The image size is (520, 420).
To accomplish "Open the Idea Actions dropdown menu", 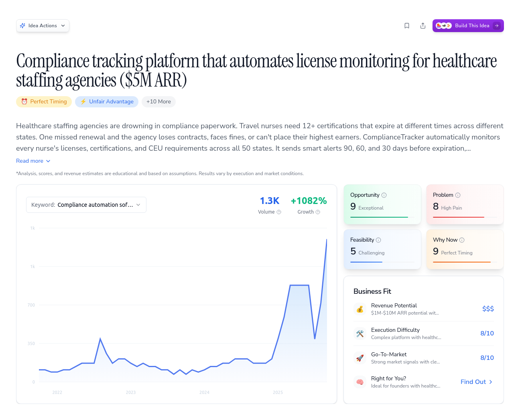I will click(43, 26).
